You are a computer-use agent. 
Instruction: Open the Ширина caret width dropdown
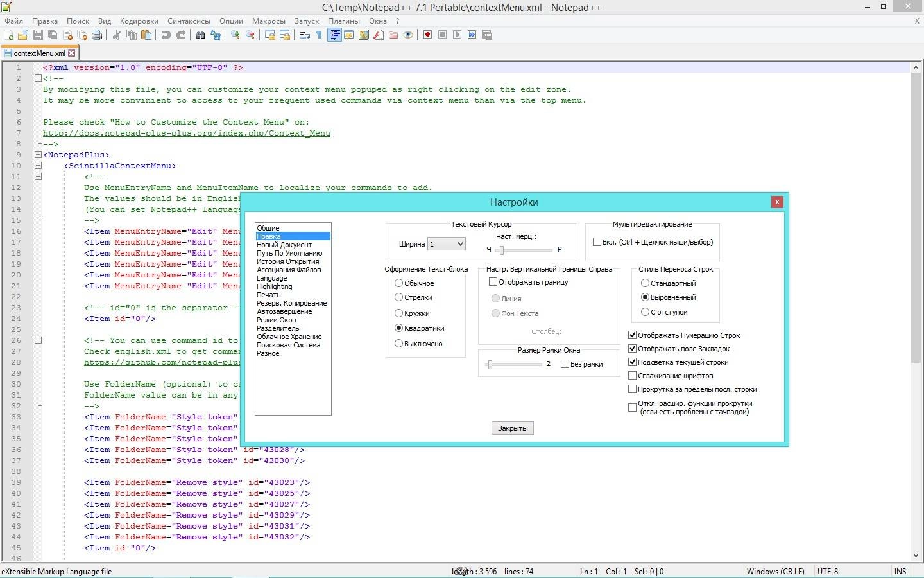(446, 244)
